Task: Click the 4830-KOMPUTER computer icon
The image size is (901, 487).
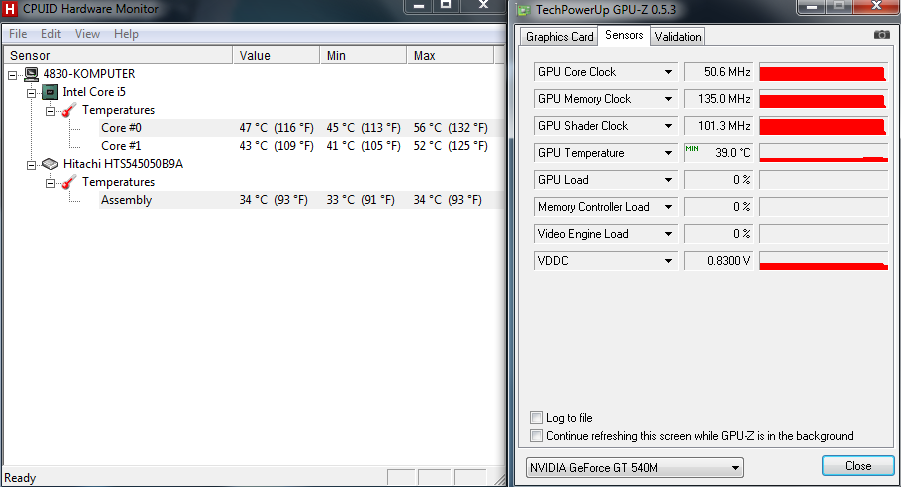Action: [32, 74]
